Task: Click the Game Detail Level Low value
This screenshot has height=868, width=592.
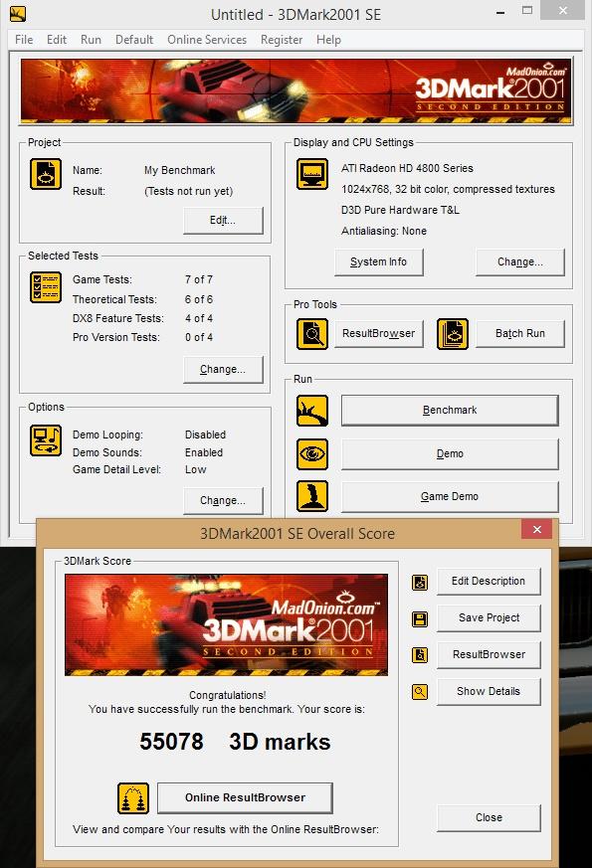Action: [x=195, y=469]
